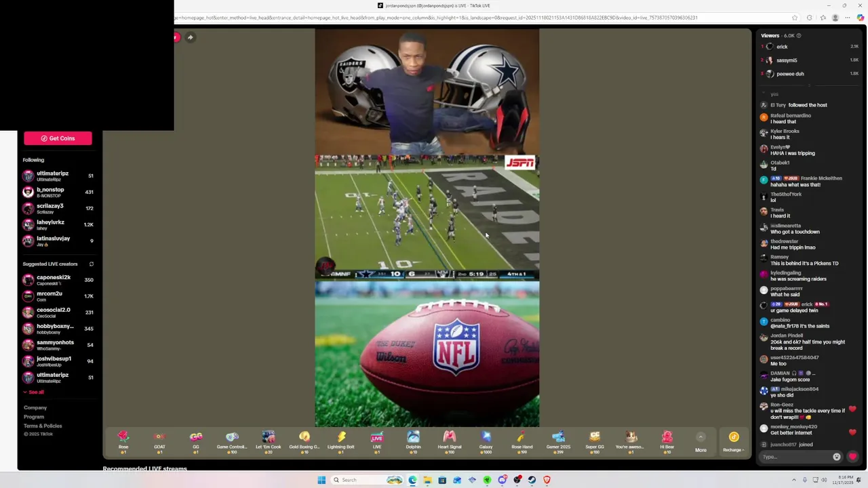Open Microsoft Edge from taskbar

click(x=412, y=480)
